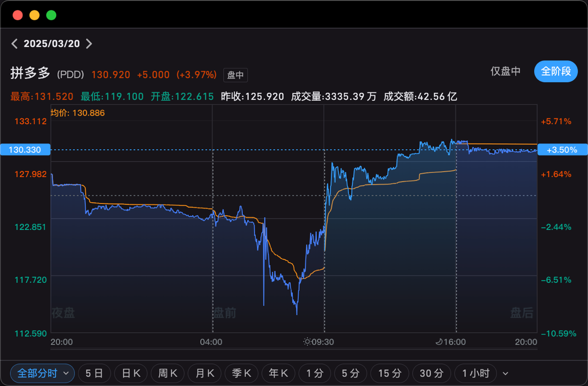Toggle 仅盘中 regular-hours-only view
The height and width of the screenshot is (386, 588).
pos(506,71)
